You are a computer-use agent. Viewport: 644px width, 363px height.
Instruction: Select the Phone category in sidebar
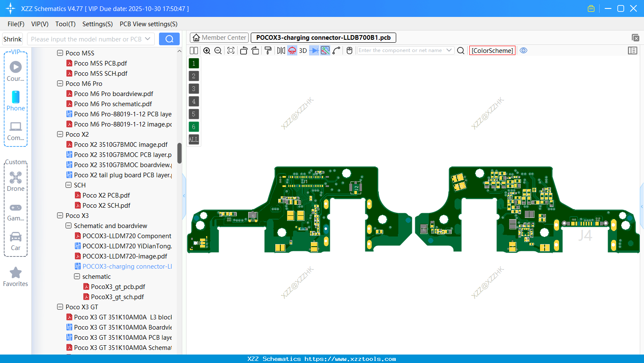tap(16, 101)
